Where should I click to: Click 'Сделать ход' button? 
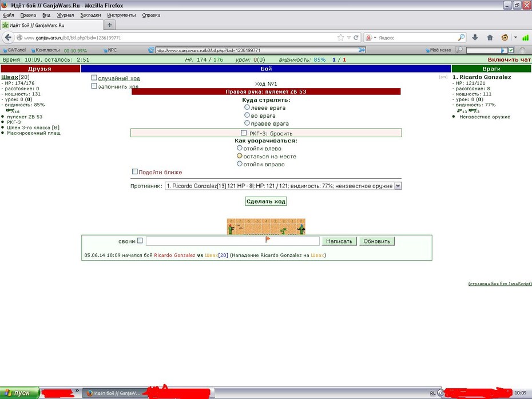click(x=265, y=201)
